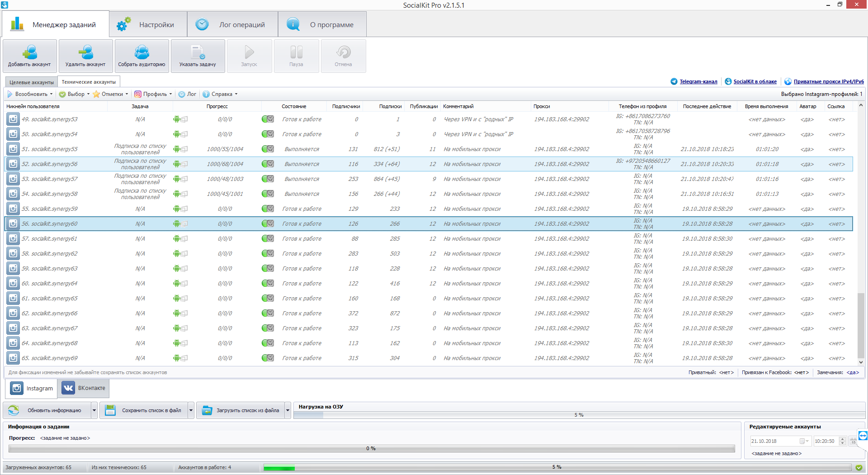Click Instagram icon of socialkit.synergy65 row
This screenshot has width=868, height=475.
pyautogui.click(x=13, y=298)
